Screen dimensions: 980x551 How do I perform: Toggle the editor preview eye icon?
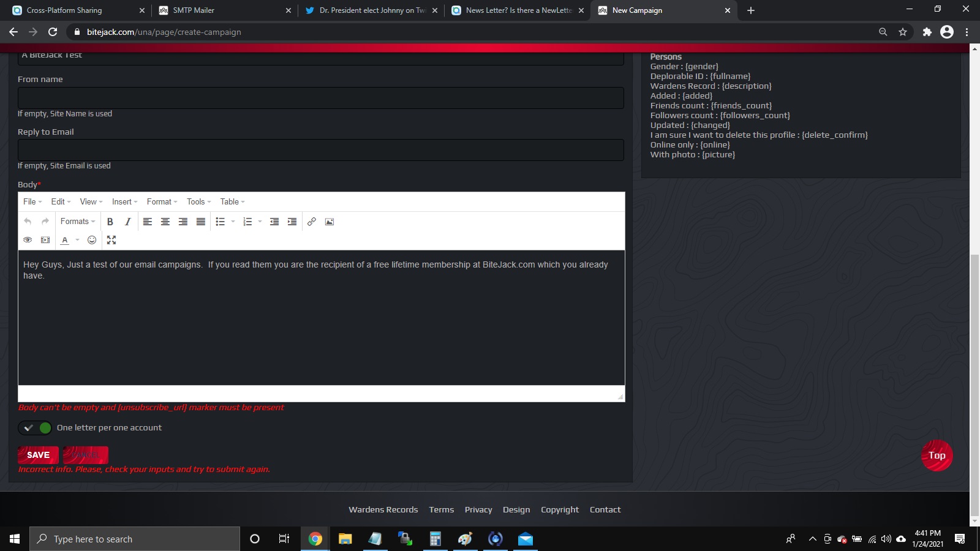point(28,240)
